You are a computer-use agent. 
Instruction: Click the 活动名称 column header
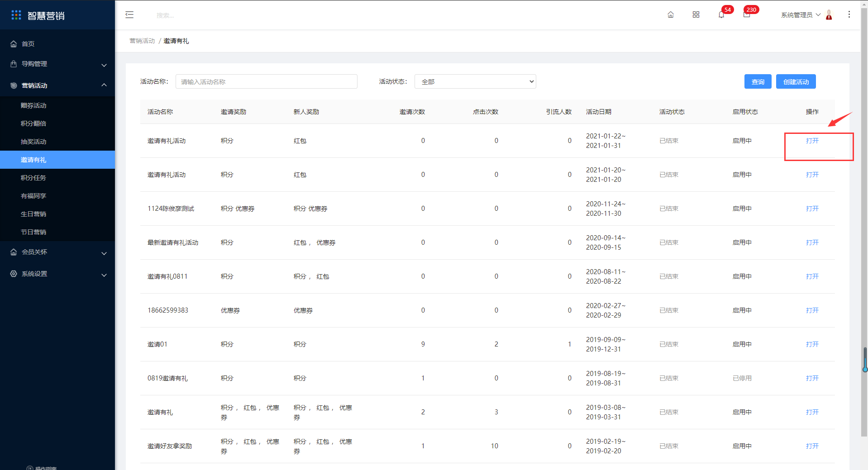(x=160, y=112)
